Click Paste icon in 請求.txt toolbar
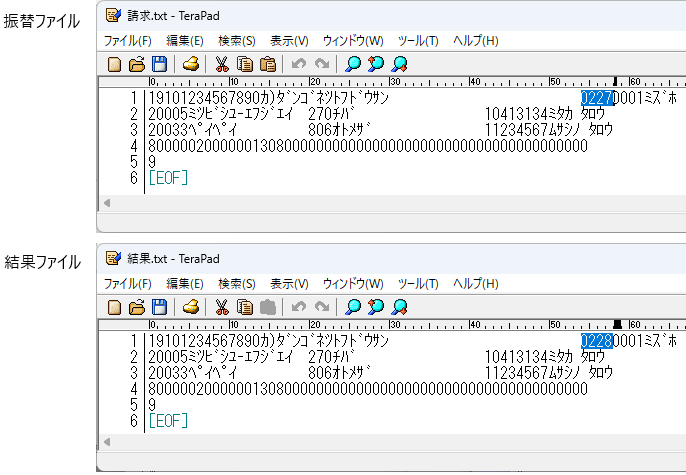The width and height of the screenshot is (686, 475). pyautogui.click(x=267, y=64)
